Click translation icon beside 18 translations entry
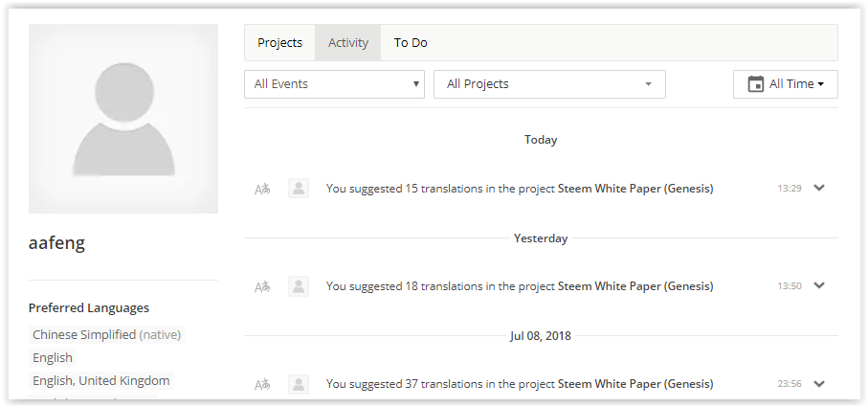The image size is (868, 407). [262, 287]
